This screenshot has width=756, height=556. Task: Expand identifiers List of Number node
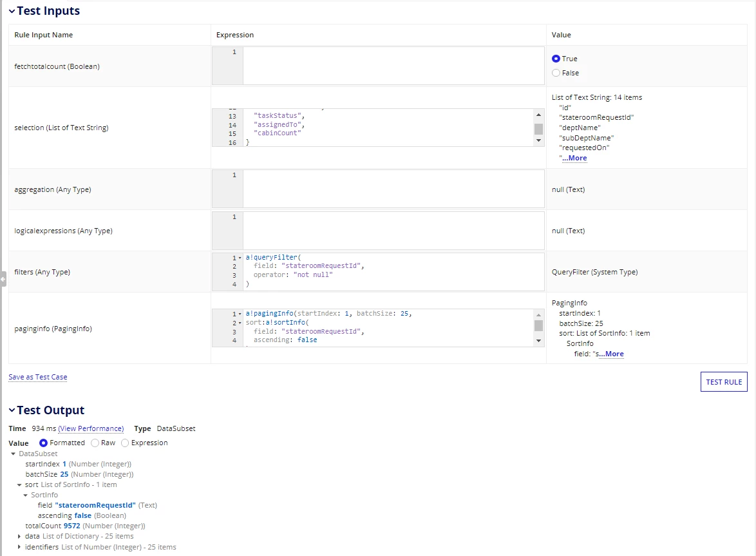[x=19, y=548]
